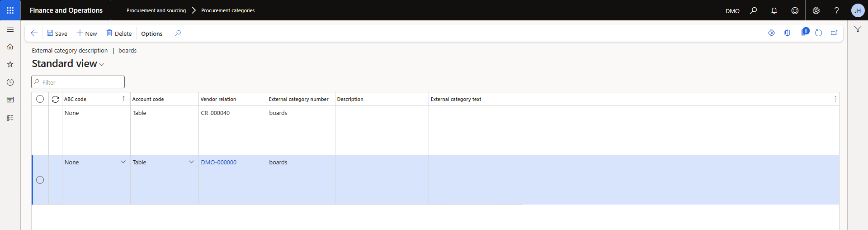Open the ABC code None dropdown
Viewport: 868px width, 230px height.
(x=123, y=162)
